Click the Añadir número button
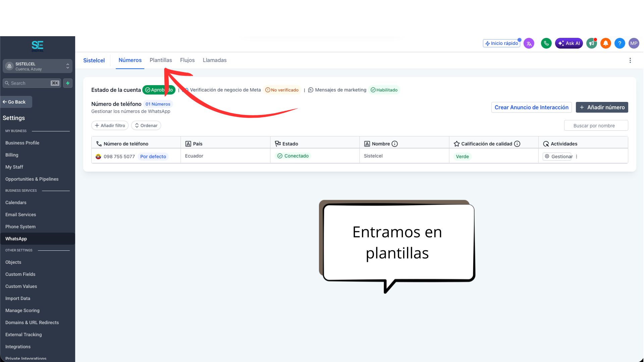 (x=602, y=107)
